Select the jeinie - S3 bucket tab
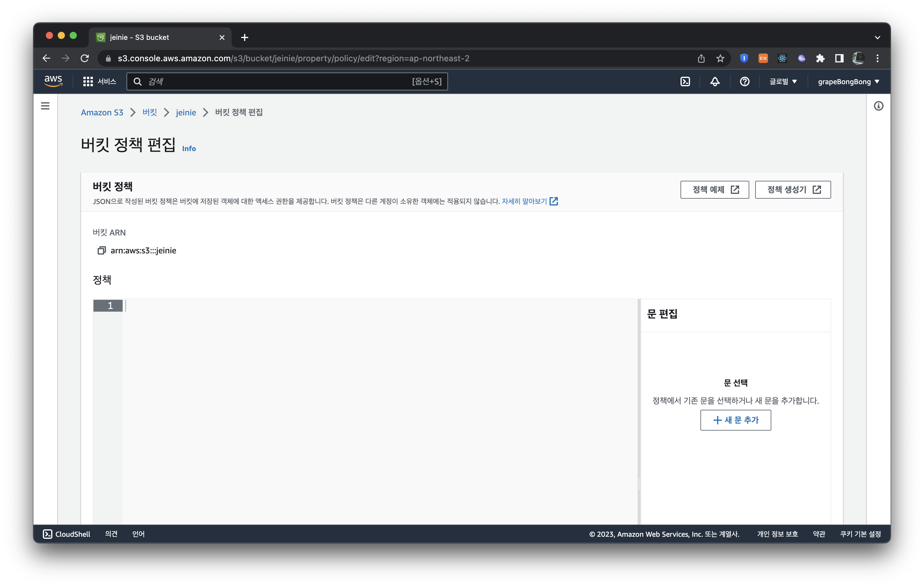 click(154, 37)
